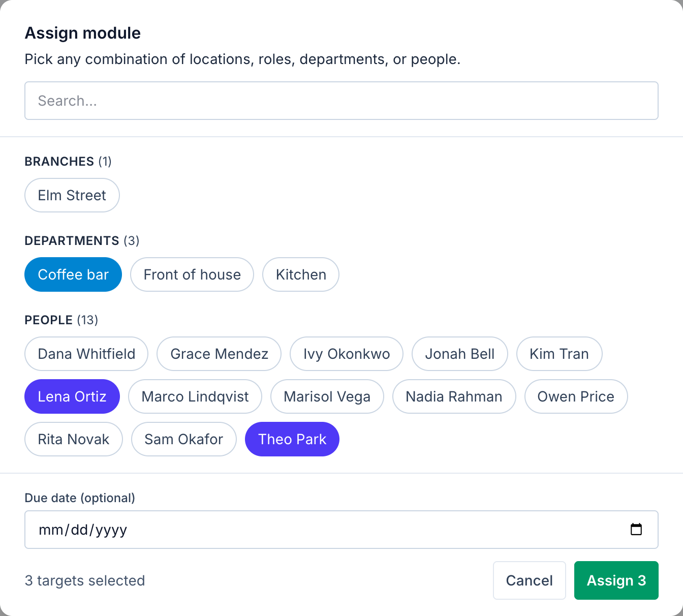Screen dimensions: 683x616
Task: Select Nadia Rahman
Action: (x=454, y=396)
